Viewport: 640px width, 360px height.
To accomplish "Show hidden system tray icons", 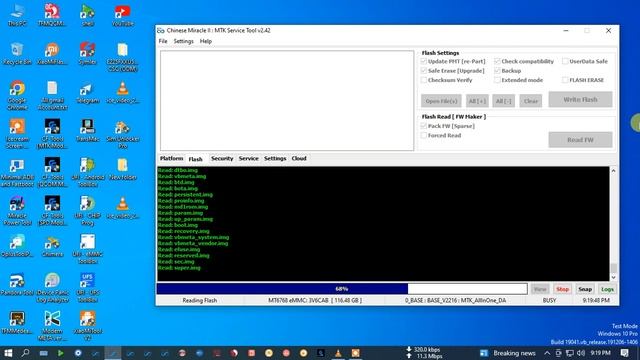I will coord(547,353).
